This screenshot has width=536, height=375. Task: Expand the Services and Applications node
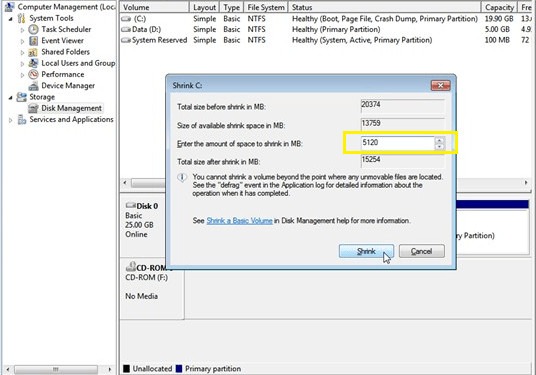[11, 120]
